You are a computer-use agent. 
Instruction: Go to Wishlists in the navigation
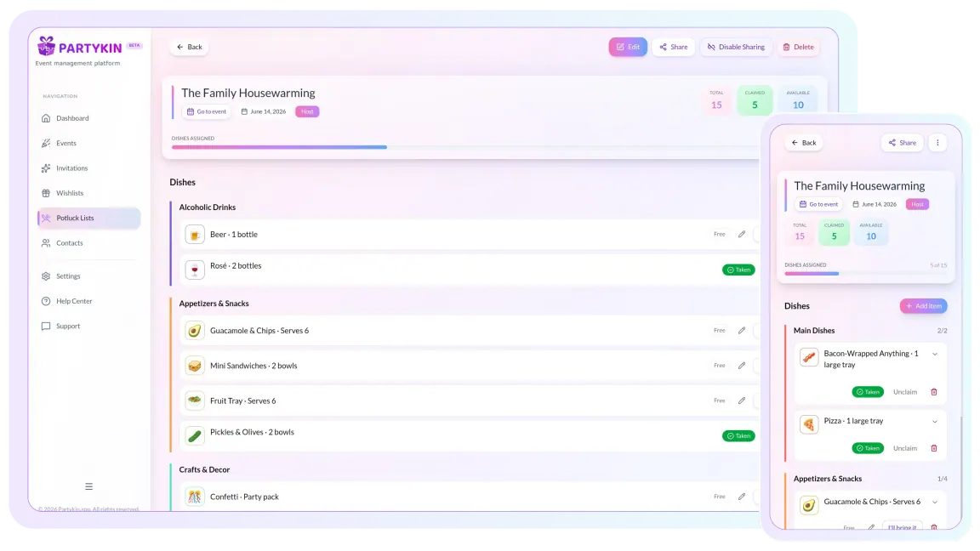70,193
